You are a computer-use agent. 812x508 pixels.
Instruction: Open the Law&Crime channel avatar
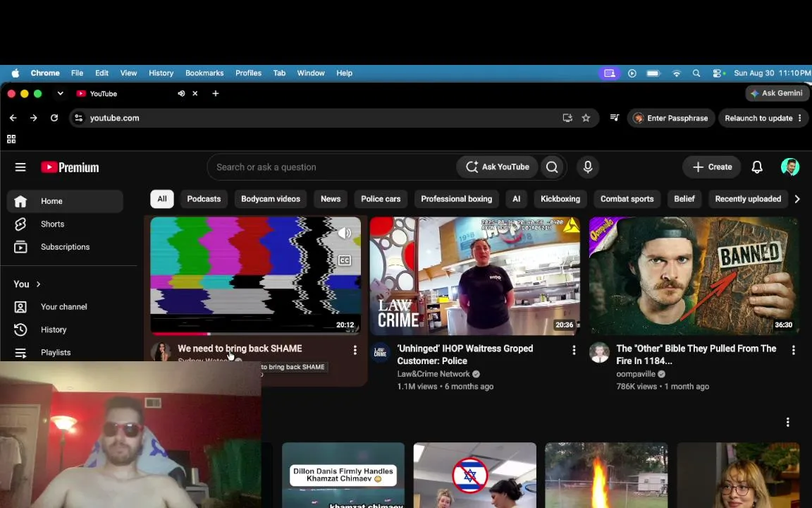click(380, 353)
